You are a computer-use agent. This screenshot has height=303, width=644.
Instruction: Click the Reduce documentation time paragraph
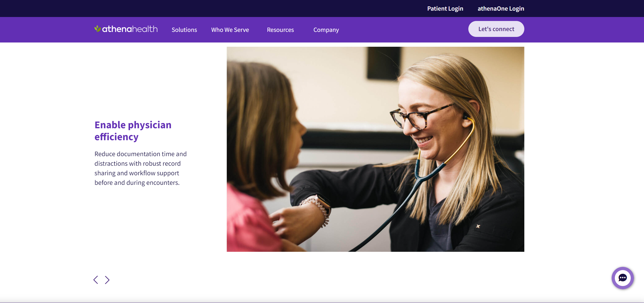coord(141,168)
